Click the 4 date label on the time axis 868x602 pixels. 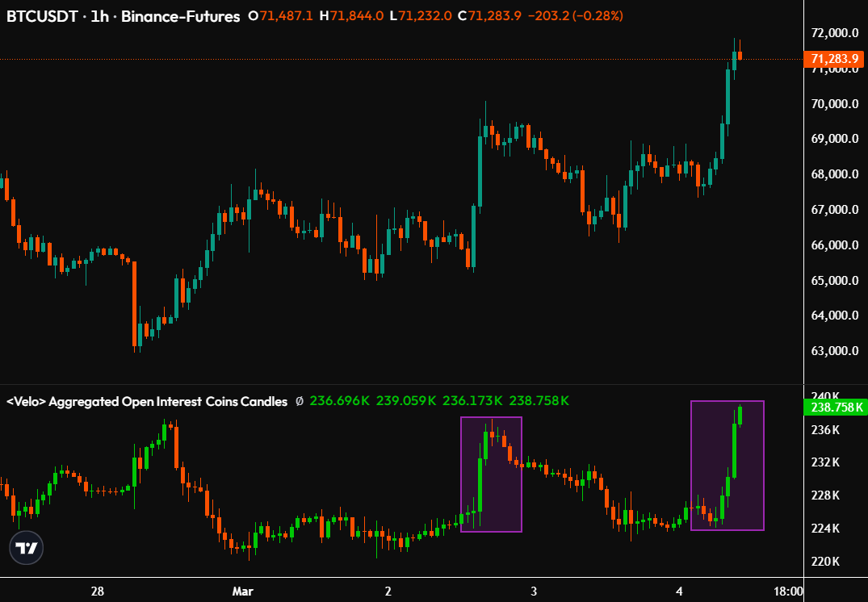pyautogui.click(x=679, y=592)
